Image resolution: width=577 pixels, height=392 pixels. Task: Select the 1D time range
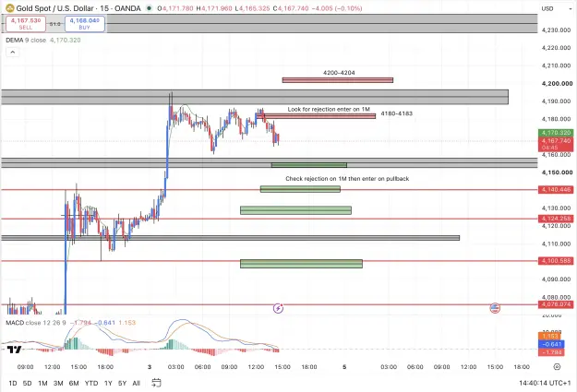point(13,383)
